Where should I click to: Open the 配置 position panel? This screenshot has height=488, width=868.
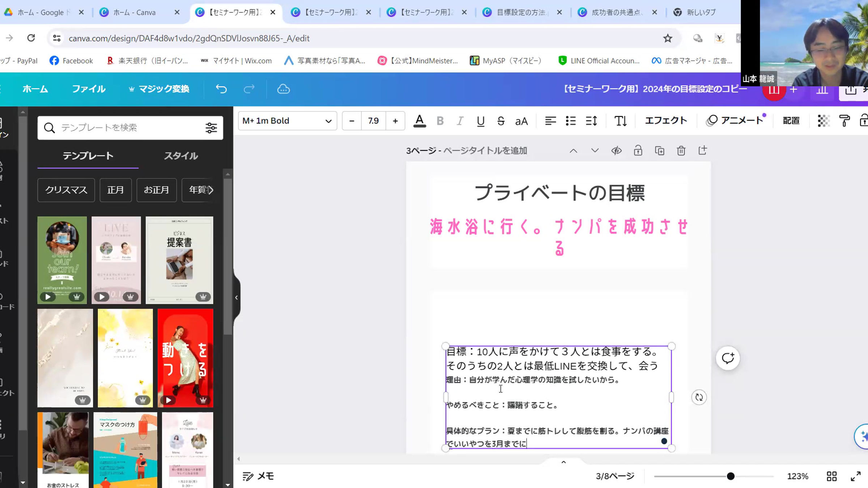click(x=791, y=121)
